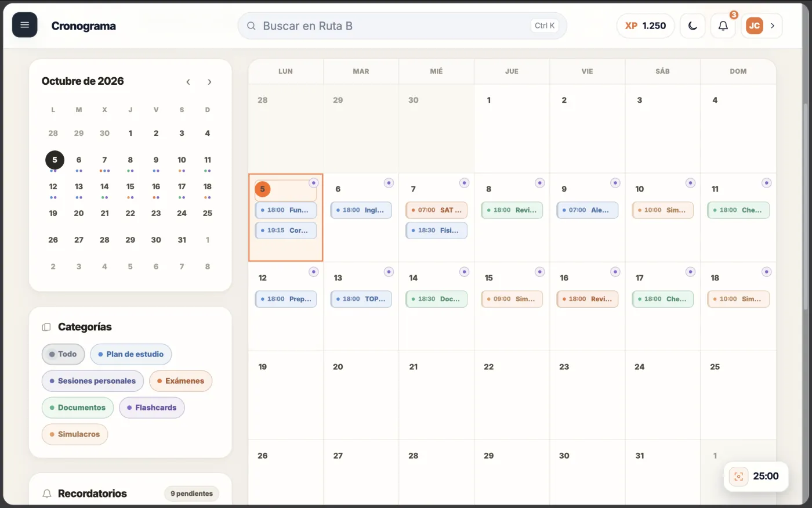Click the Octubre de 2026 month title
The width and height of the screenshot is (812, 508).
[x=83, y=81]
